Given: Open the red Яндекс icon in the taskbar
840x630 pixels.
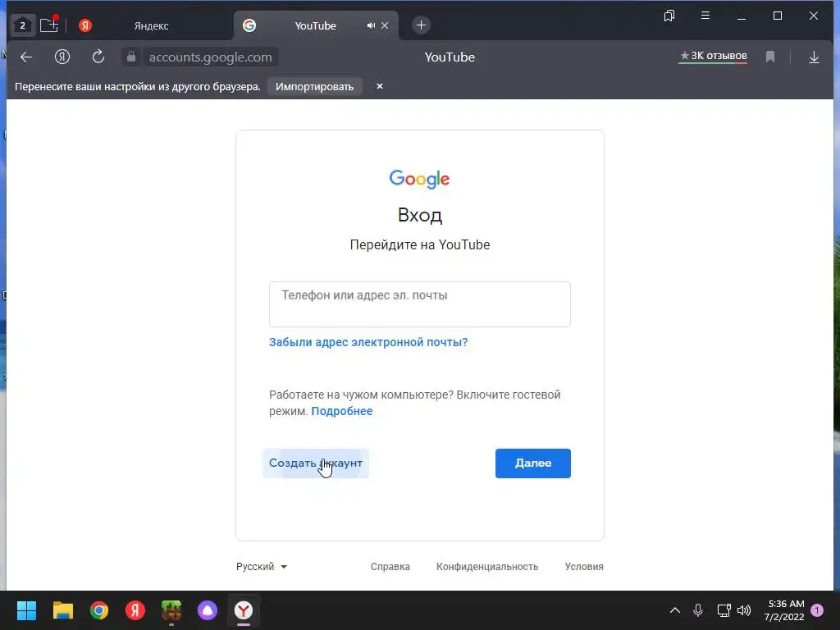Looking at the screenshot, I should [135, 610].
